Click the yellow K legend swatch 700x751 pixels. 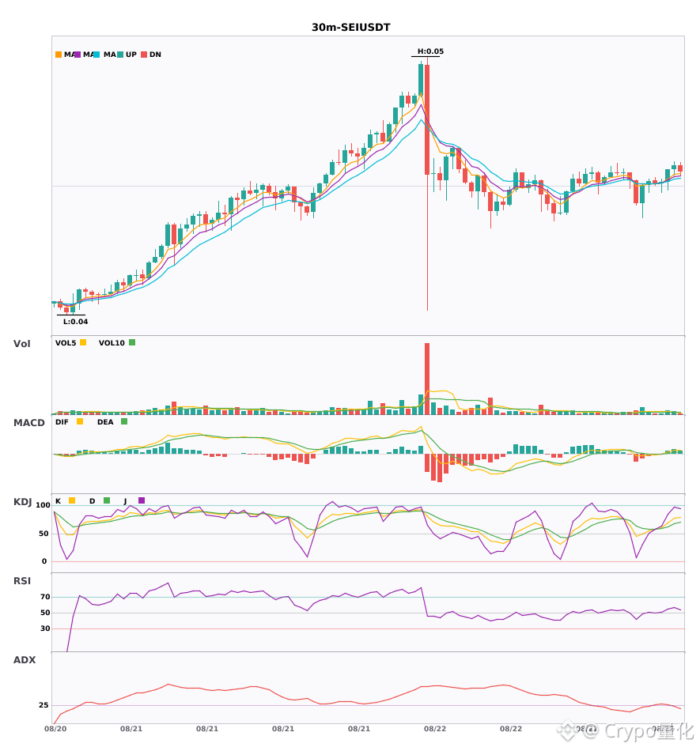coord(72,500)
